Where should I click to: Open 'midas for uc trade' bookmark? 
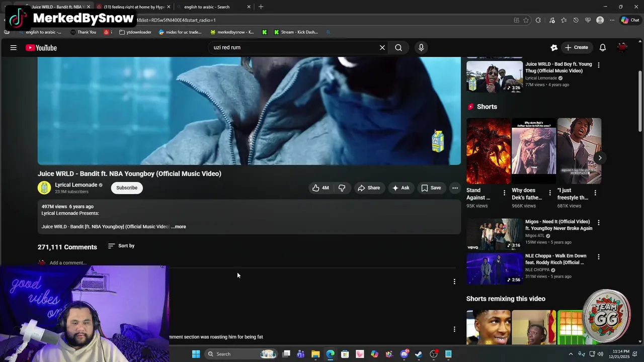click(180, 32)
